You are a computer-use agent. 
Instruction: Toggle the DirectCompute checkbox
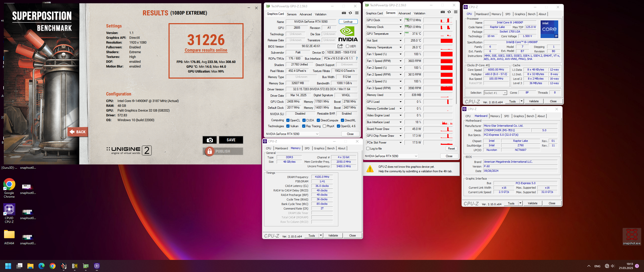(x=318, y=120)
